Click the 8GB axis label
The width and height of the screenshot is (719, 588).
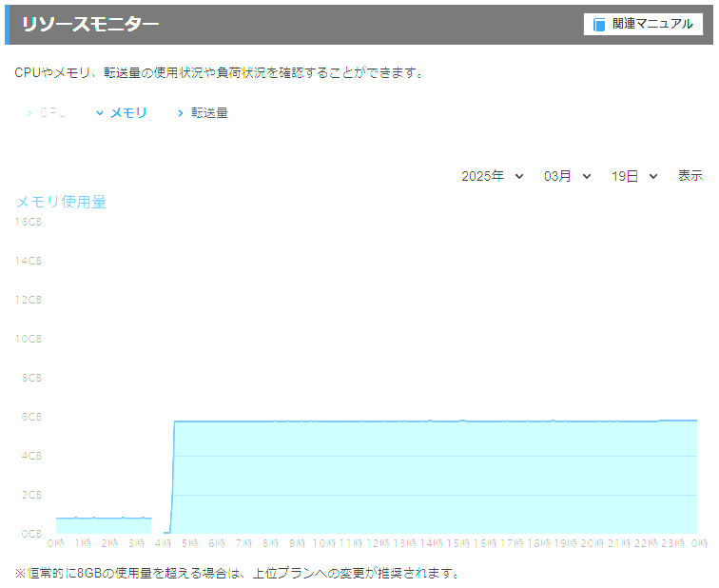(x=31, y=378)
